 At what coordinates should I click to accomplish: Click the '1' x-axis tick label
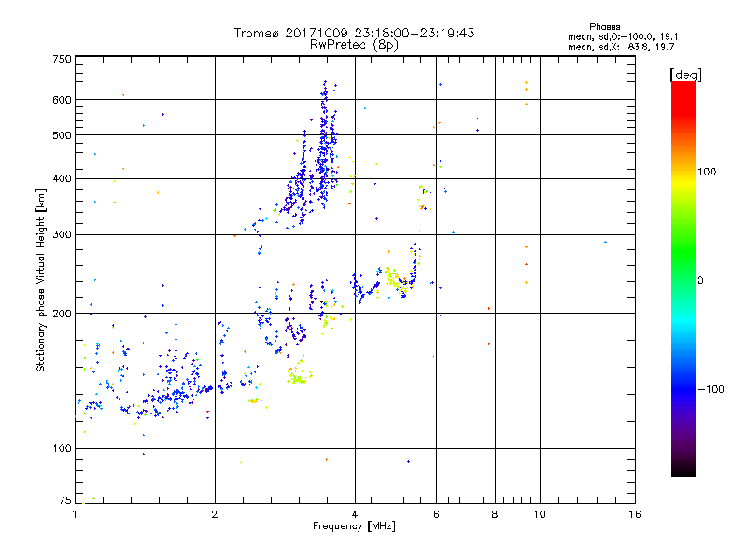[x=75, y=514]
